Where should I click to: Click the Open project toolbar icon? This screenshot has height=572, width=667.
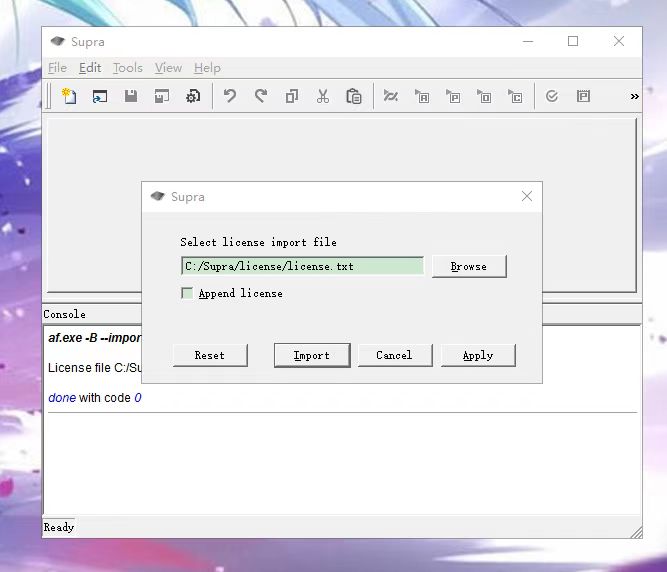(x=100, y=97)
